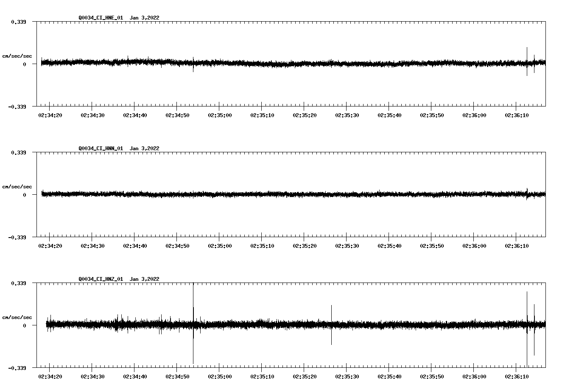The image size is (576, 392).
Task: Pick 02:35:00 time label under HNZ plot
Action: (220, 376)
